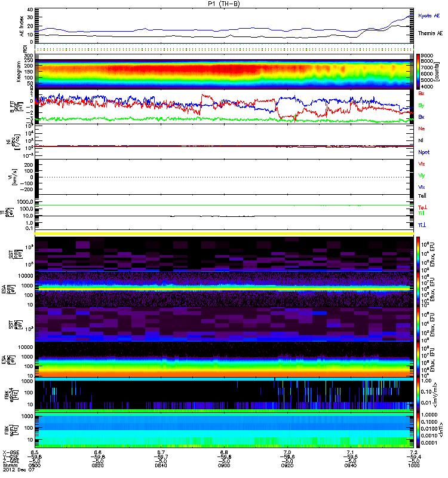
Task: Click the 7.0 X-GSE position value
Action: click(287, 452)
